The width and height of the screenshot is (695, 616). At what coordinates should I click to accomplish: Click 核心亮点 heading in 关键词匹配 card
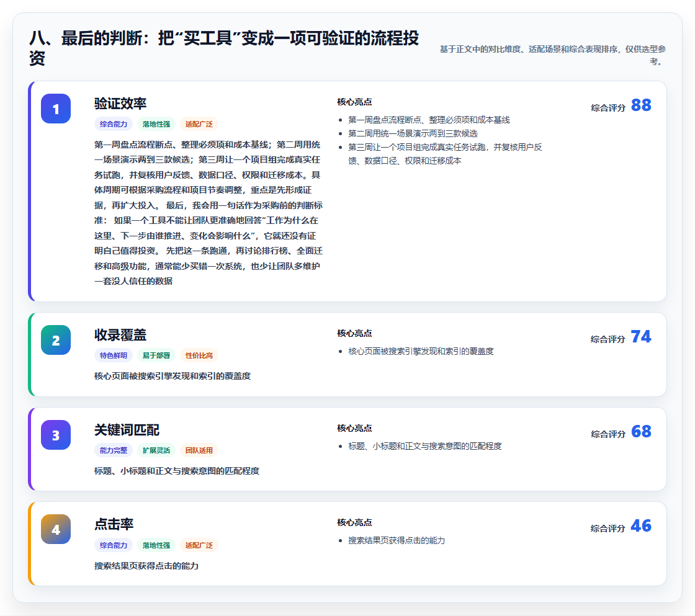point(354,428)
